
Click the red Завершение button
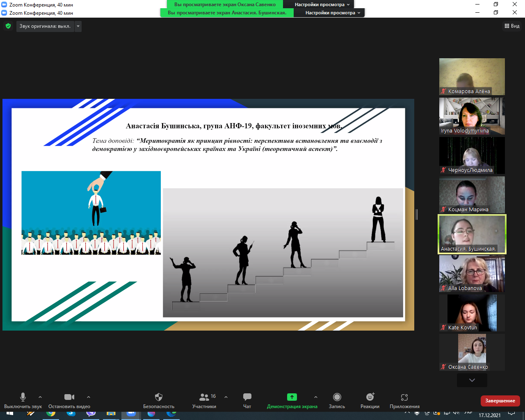(x=500, y=401)
